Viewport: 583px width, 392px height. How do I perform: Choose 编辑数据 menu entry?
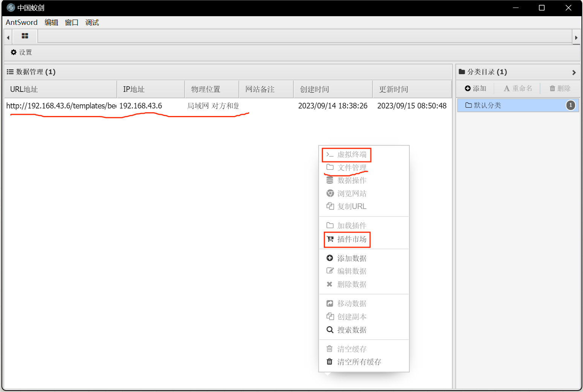364,271
